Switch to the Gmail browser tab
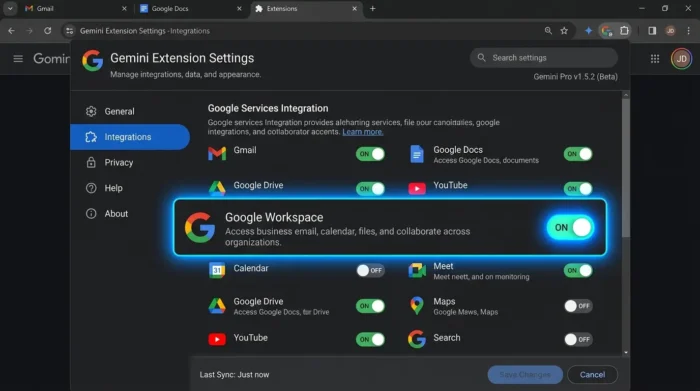Screen dimensions: 700x391 tap(75, 8)
